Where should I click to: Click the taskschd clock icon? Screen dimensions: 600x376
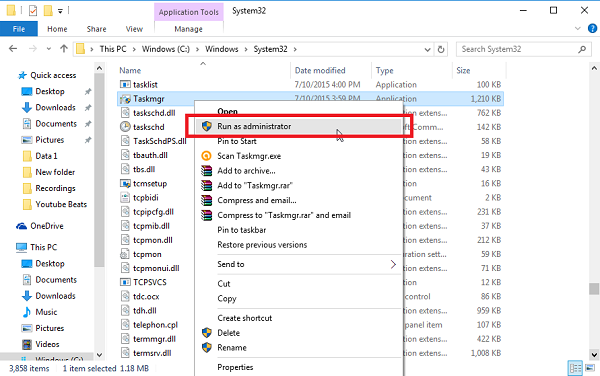[x=125, y=127]
